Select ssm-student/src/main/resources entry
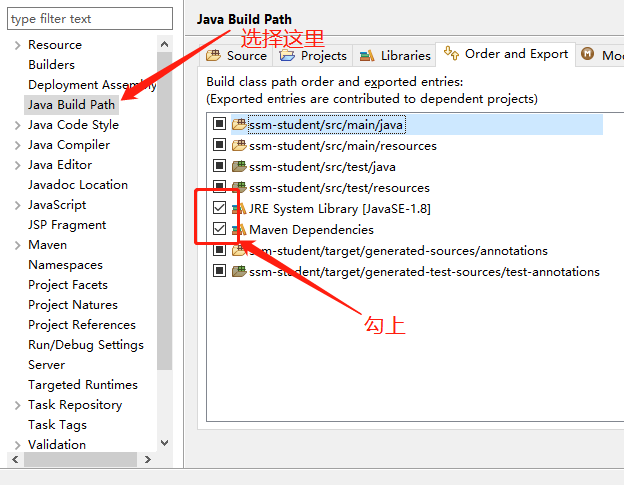Screen dimensions: 624x485 [343, 146]
